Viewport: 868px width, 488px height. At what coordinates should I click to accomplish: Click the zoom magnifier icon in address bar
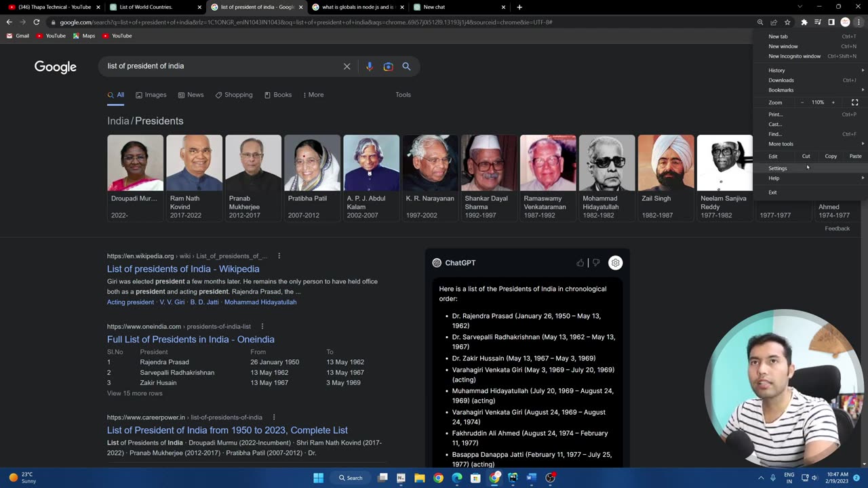tap(760, 22)
